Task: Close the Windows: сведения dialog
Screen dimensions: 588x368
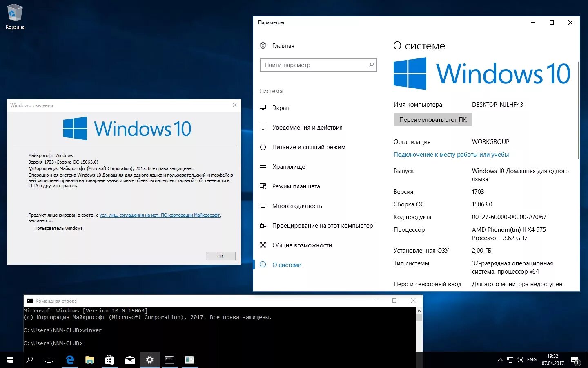Action: point(235,105)
